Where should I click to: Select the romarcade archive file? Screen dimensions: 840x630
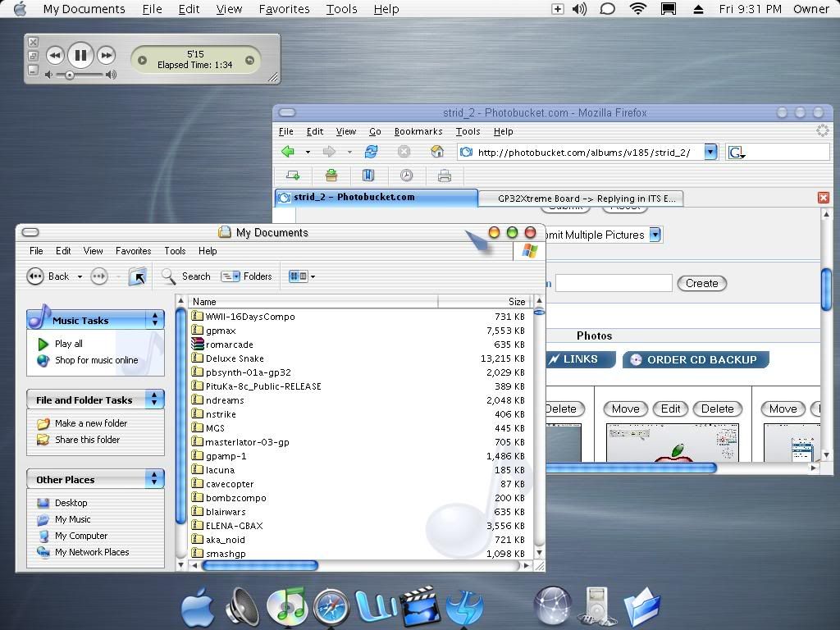pyautogui.click(x=230, y=345)
